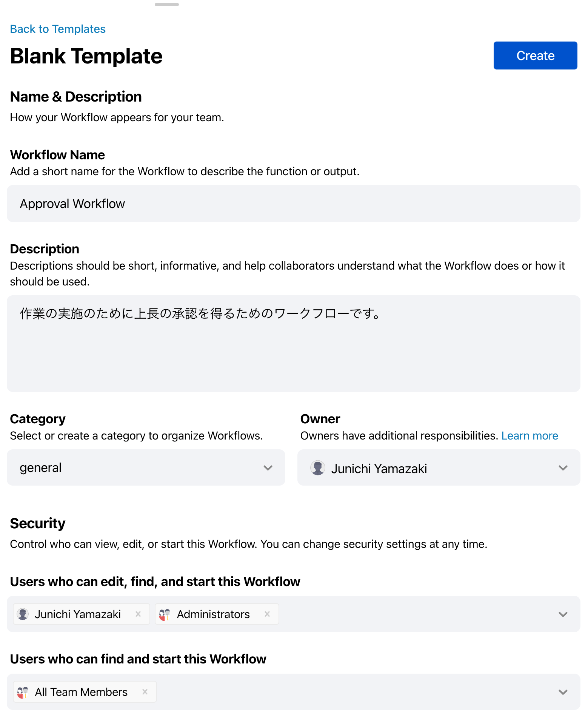Open the Category dropdown showing general
The image size is (588, 725).
(146, 468)
